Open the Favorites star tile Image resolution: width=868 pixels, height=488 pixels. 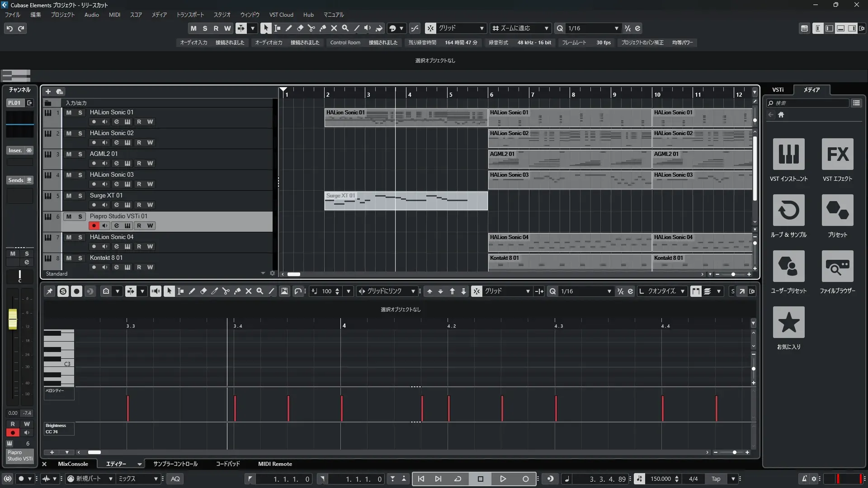(x=788, y=322)
